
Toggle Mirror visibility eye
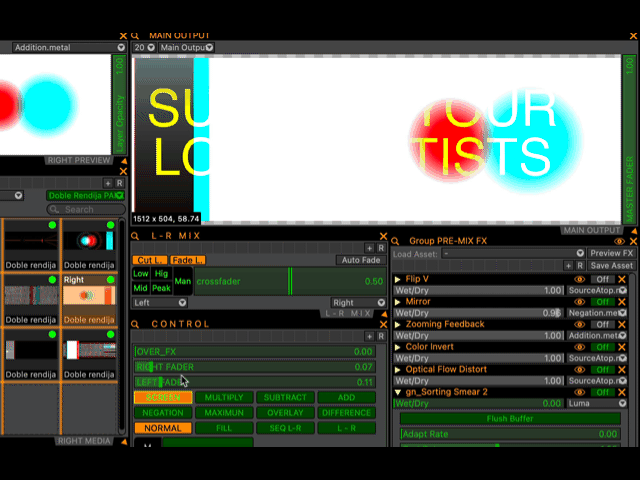[579, 302]
